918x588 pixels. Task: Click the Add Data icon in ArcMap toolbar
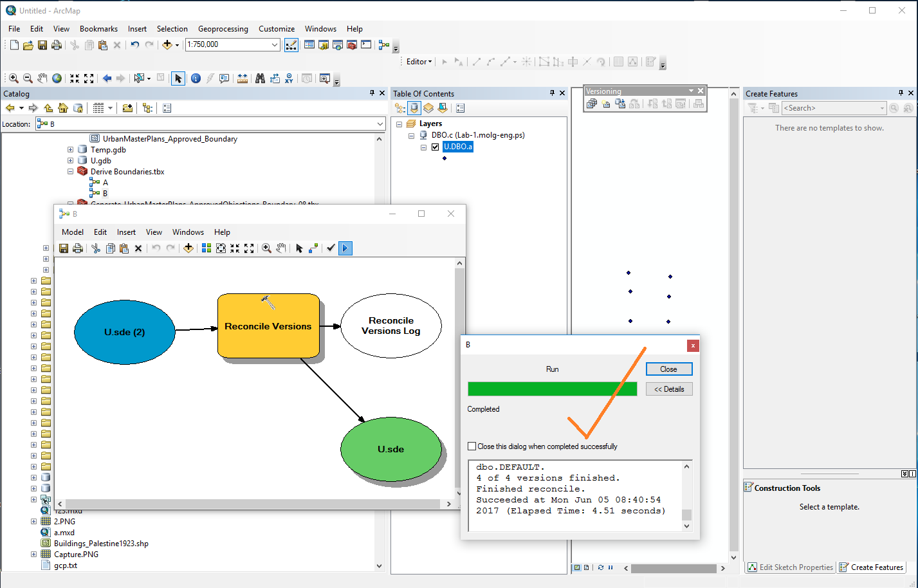pyautogui.click(x=167, y=45)
